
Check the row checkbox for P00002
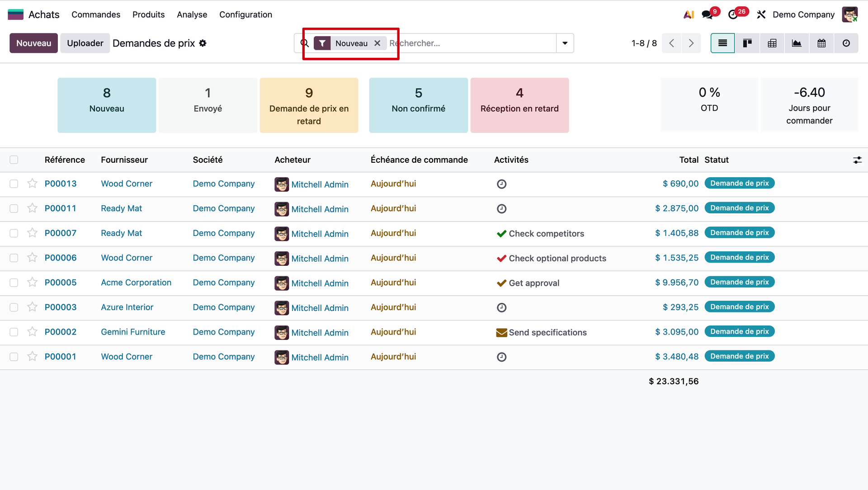(x=14, y=332)
